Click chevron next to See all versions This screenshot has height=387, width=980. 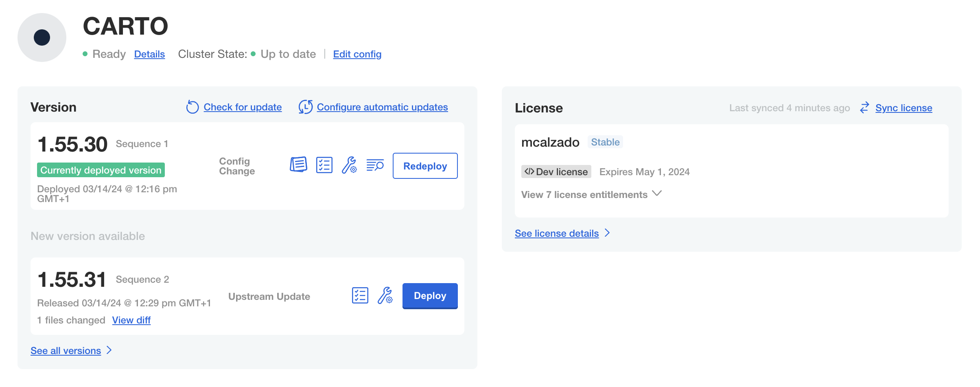(109, 350)
